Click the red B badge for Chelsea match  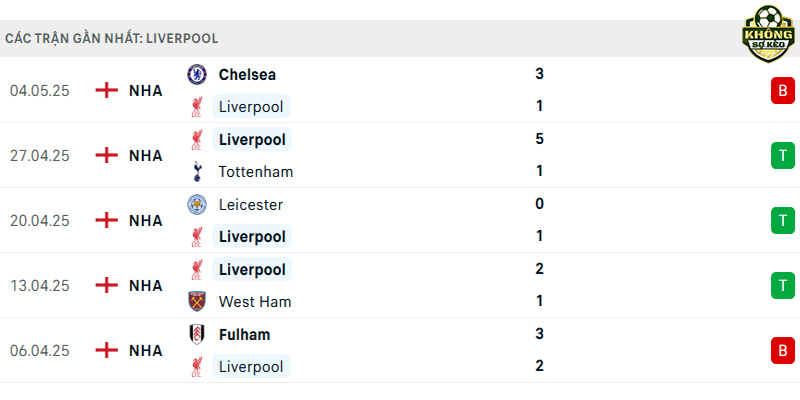(783, 90)
